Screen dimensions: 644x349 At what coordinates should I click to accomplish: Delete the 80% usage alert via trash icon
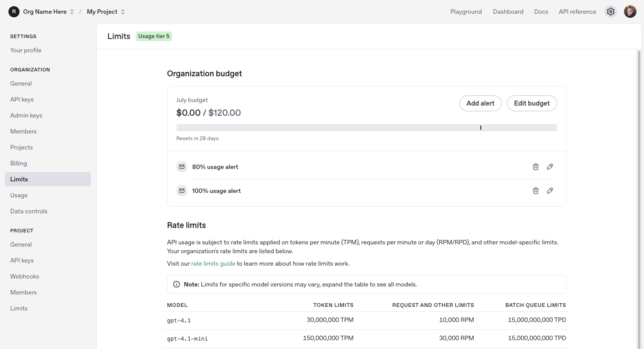536,166
